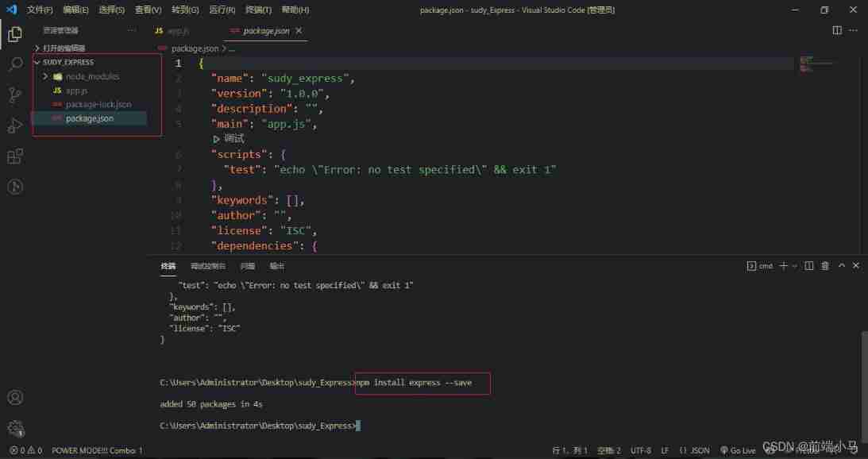
Task: Click the JSON language mode in status bar
Action: pyautogui.click(x=699, y=450)
